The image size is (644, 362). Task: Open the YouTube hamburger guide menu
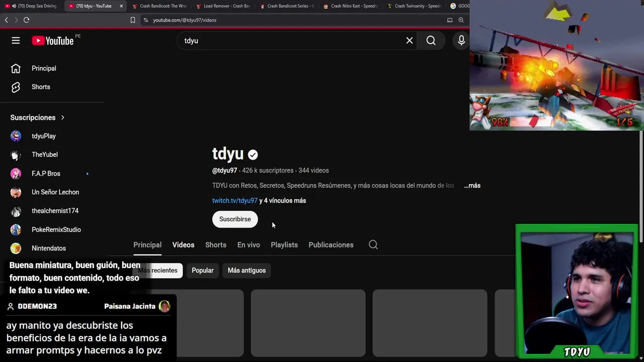pos(16,41)
